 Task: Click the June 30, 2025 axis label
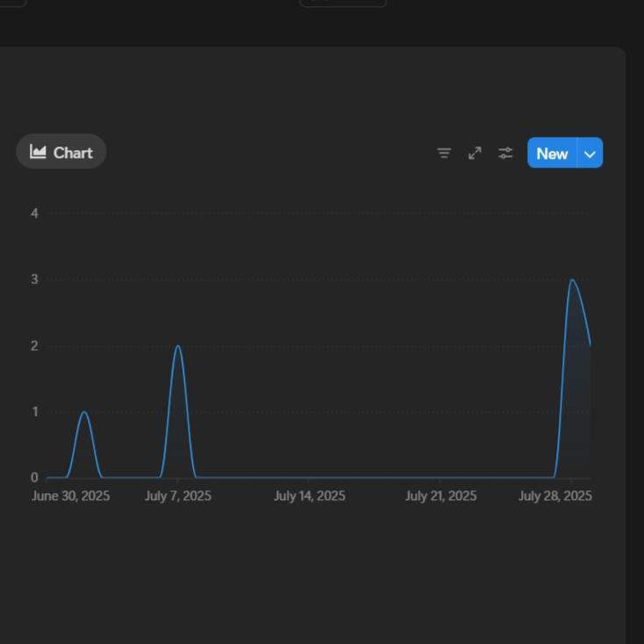tap(71, 497)
